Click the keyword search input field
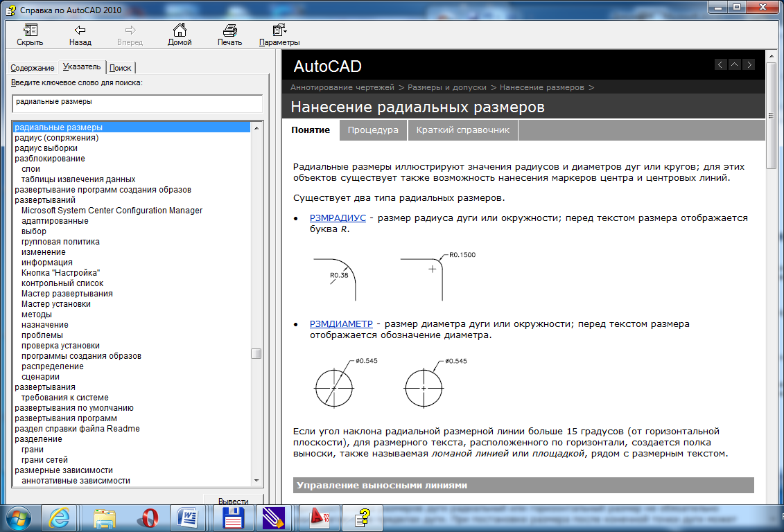The width and height of the screenshot is (784, 532). click(x=137, y=103)
